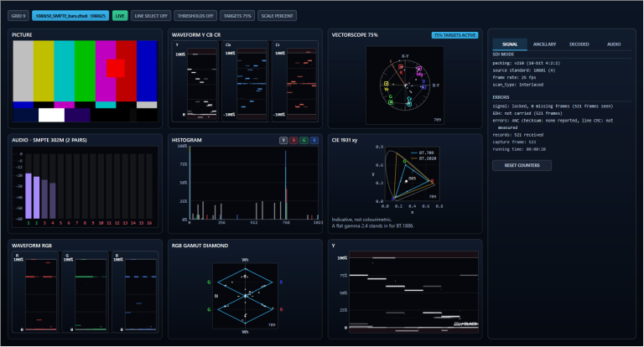The image size is (644, 347).
Task: Click the Y waveform sub-plot
Action: point(201,84)
